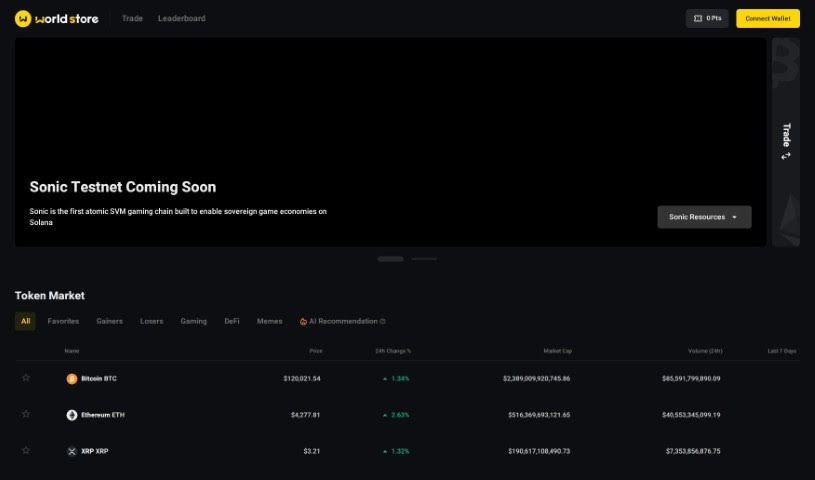
Task: Select the All token filter tab
Action: coord(25,321)
